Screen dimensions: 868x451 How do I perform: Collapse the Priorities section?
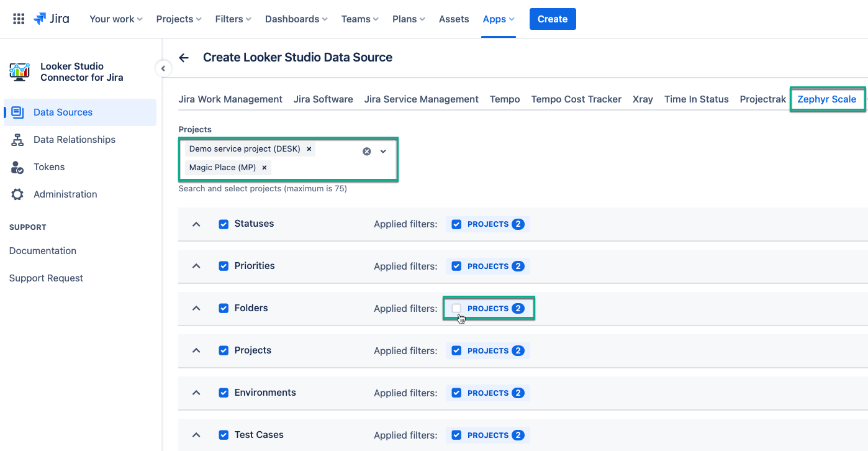(196, 266)
